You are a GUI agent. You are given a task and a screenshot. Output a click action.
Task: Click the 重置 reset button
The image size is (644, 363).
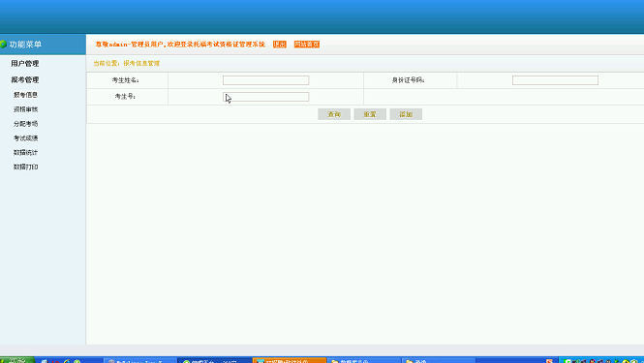click(x=370, y=114)
